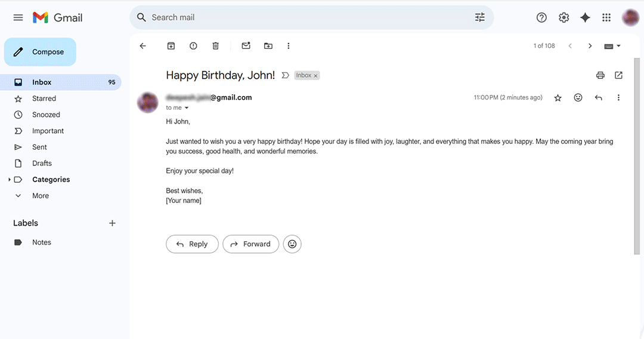Toggle the importance marker beside subject

pyautogui.click(x=285, y=75)
